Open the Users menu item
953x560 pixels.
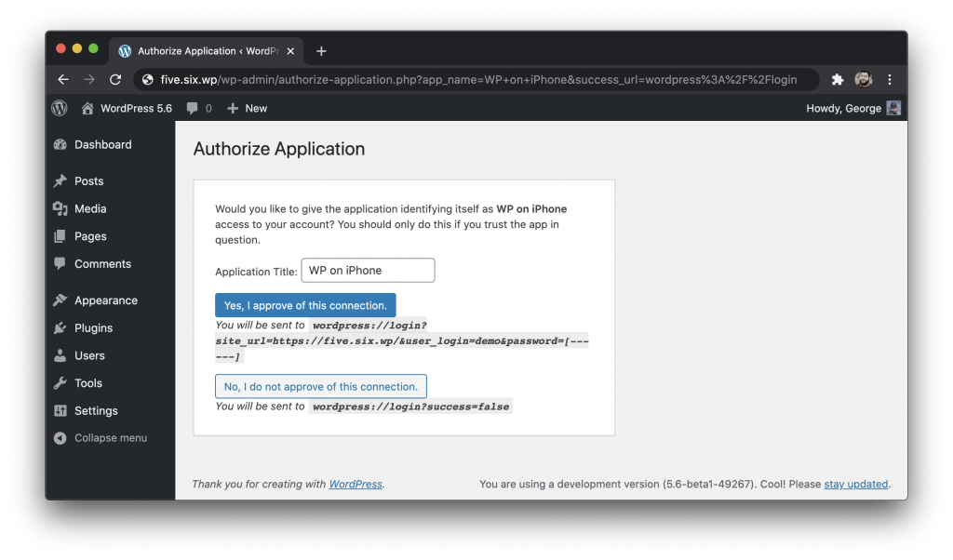click(x=89, y=355)
